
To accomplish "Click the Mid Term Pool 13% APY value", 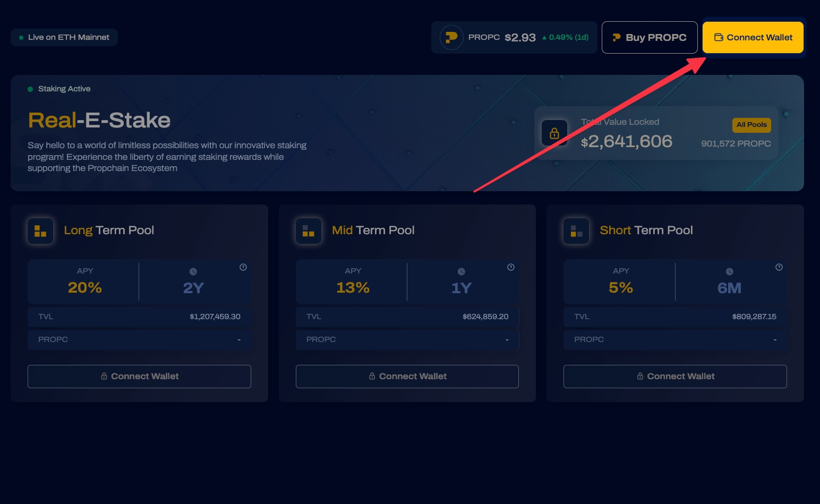I will coord(353,287).
